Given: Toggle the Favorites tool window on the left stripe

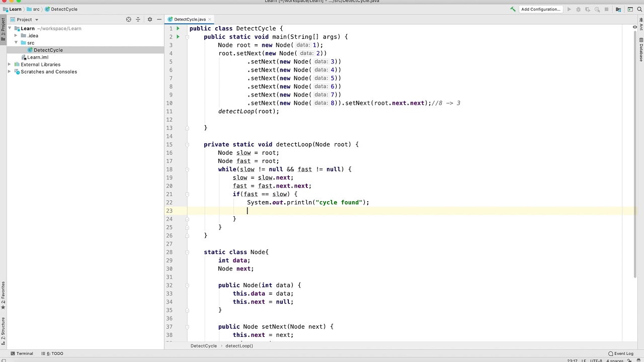Looking at the screenshot, I should (3, 296).
